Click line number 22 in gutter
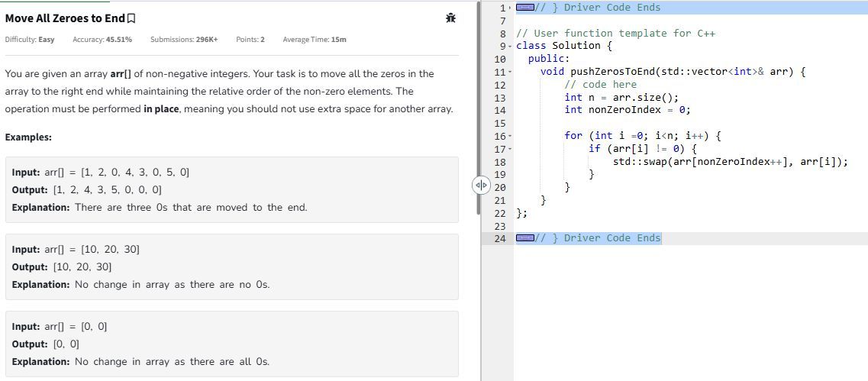This screenshot has height=381, width=868. coord(499,213)
